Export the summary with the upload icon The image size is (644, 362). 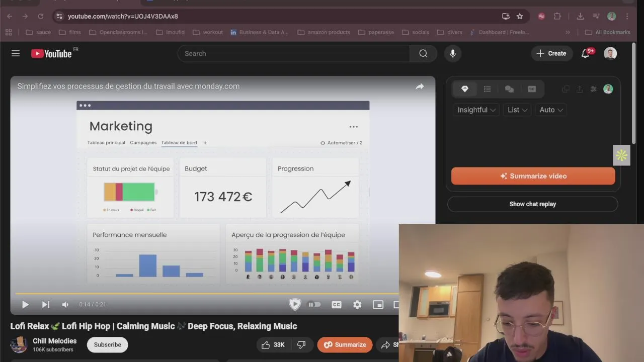coord(580,89)
